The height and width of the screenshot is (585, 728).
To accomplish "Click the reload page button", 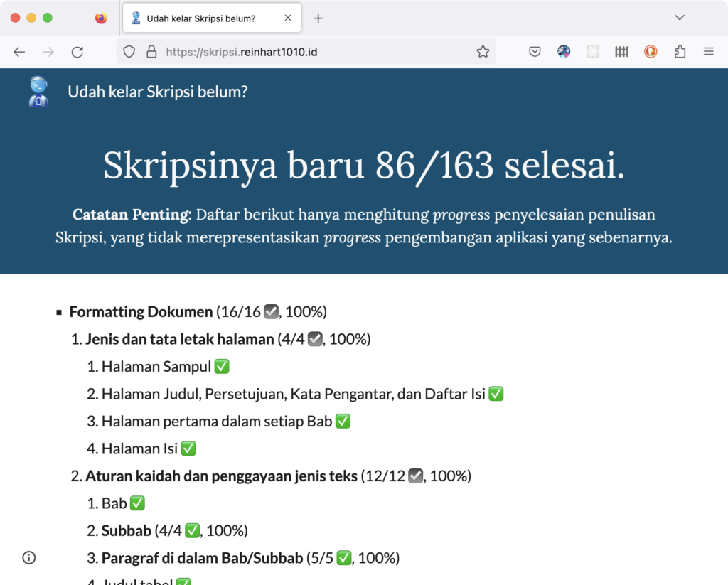I will [x=77, y=52].
